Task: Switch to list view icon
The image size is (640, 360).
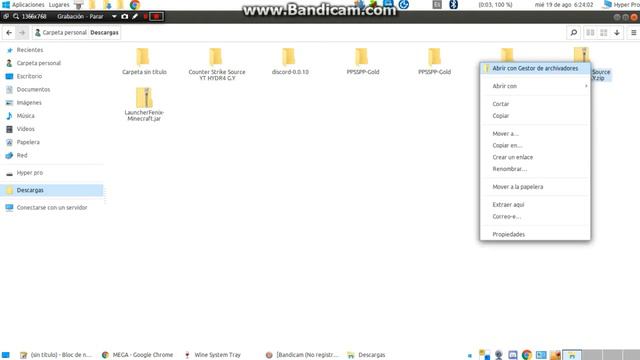Action: click(x=590, y=33)
